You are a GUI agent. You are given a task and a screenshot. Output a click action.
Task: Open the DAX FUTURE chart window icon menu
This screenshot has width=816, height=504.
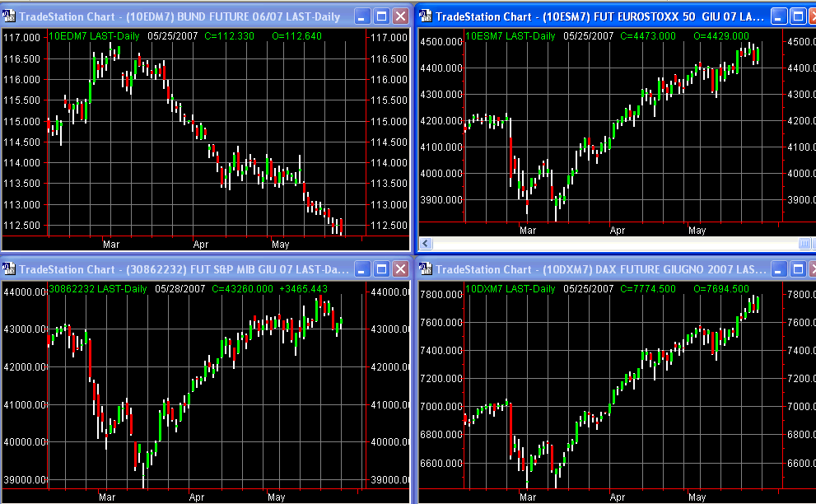point(427,269)
